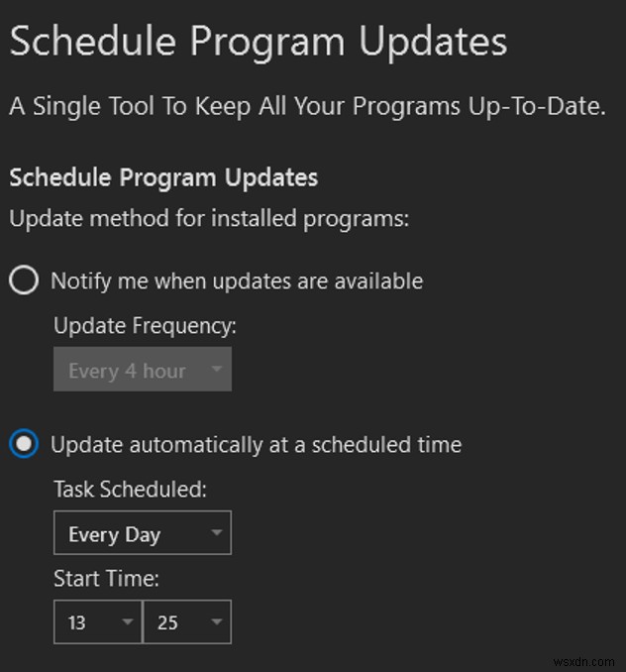
Task: Click the "Notify me when updates are available" label
Action: (237, 281)
